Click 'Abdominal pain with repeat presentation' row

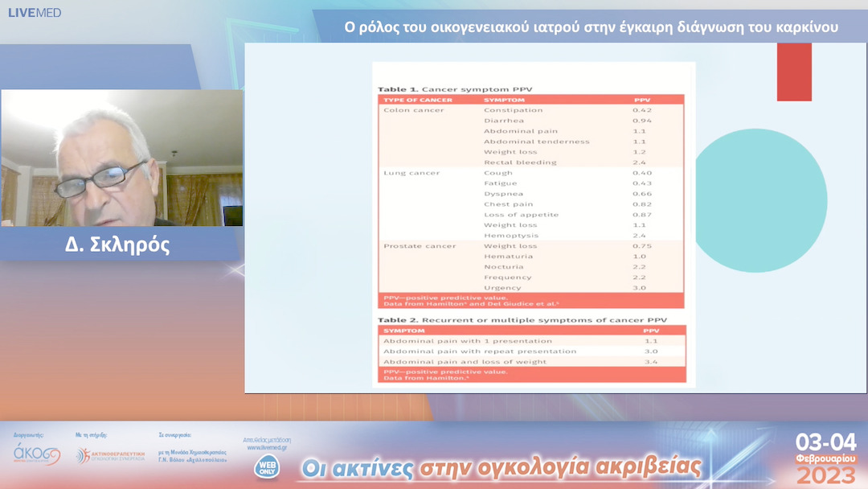tap(534, 351)
